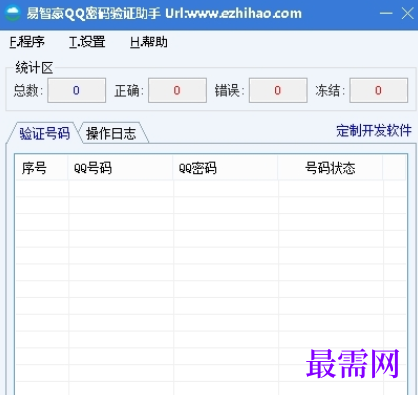This screenshot has width=418, height=395.
Task: Click the 冻结 count field
Action: click(378, 90)
